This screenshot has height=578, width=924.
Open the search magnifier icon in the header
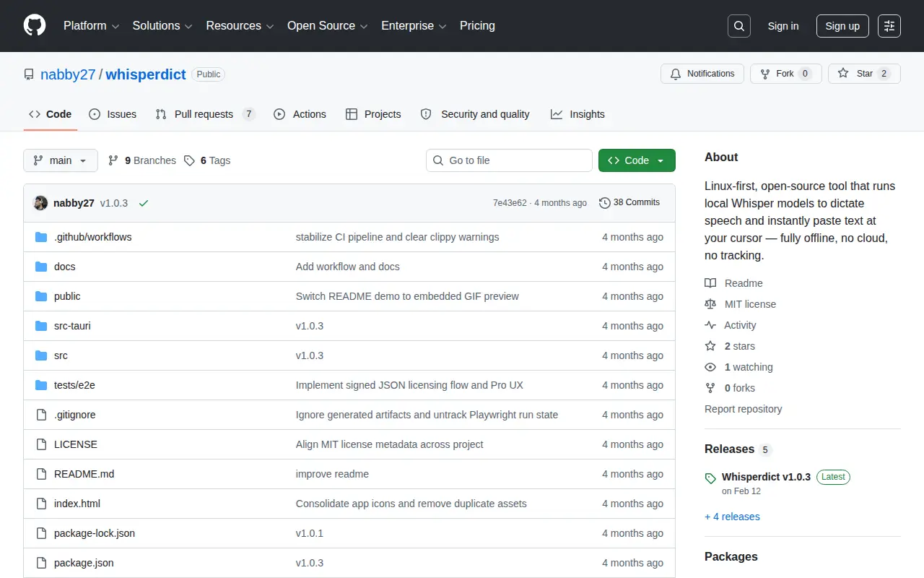(739, 26)
